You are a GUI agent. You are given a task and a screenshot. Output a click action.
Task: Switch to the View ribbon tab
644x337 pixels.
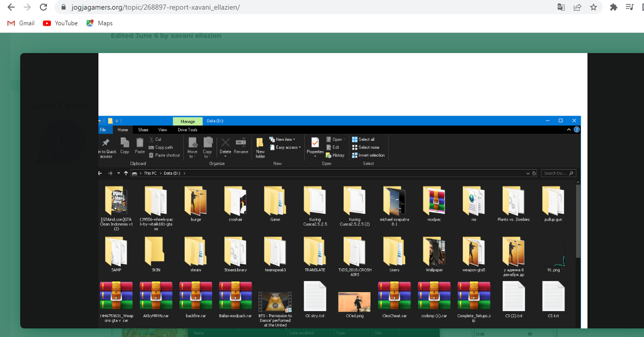(163, 130)
